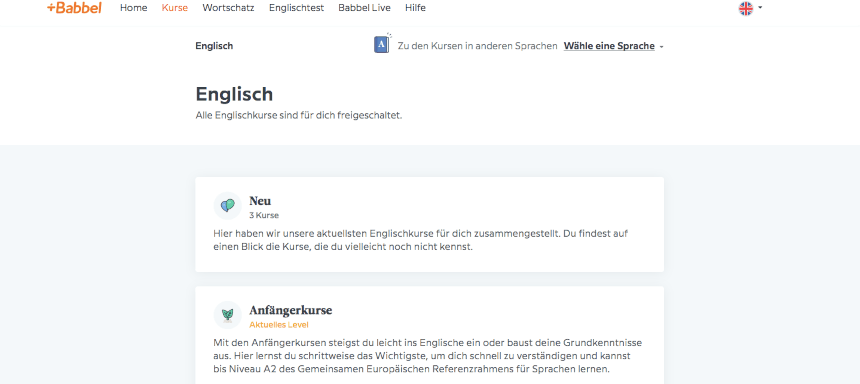The image size is (860, 384).
Task: Open the Anfängerkurse card heading
Action: tap(291, 310)
